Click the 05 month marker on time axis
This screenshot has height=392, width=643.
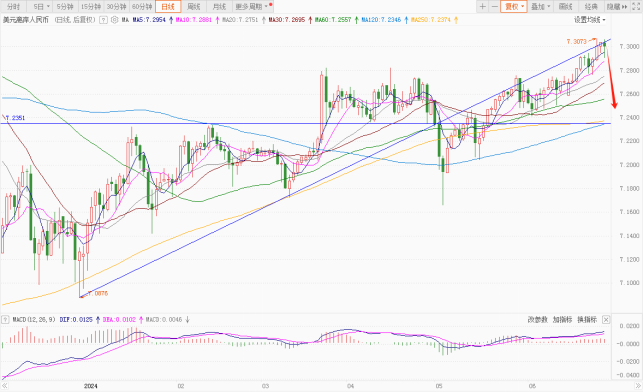coord(439,386)
